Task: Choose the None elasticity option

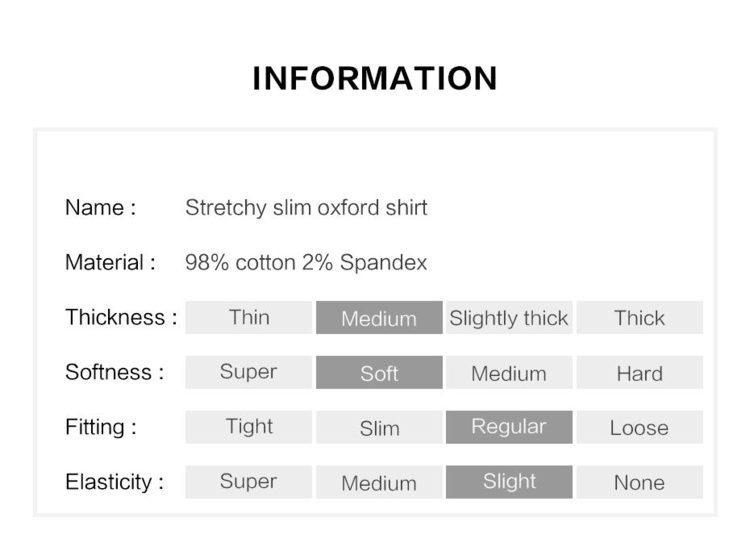Action: point(640,482)
